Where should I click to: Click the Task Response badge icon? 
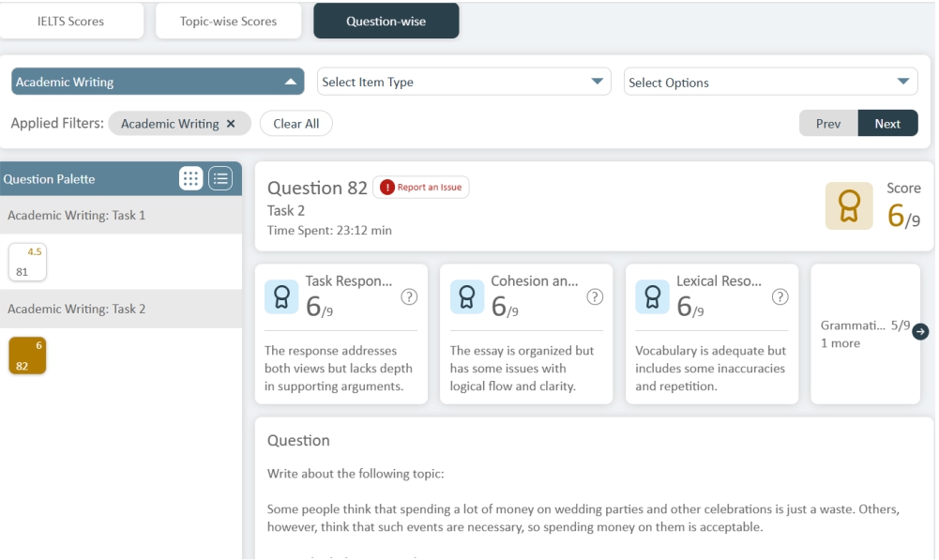(x=281, y=296)
